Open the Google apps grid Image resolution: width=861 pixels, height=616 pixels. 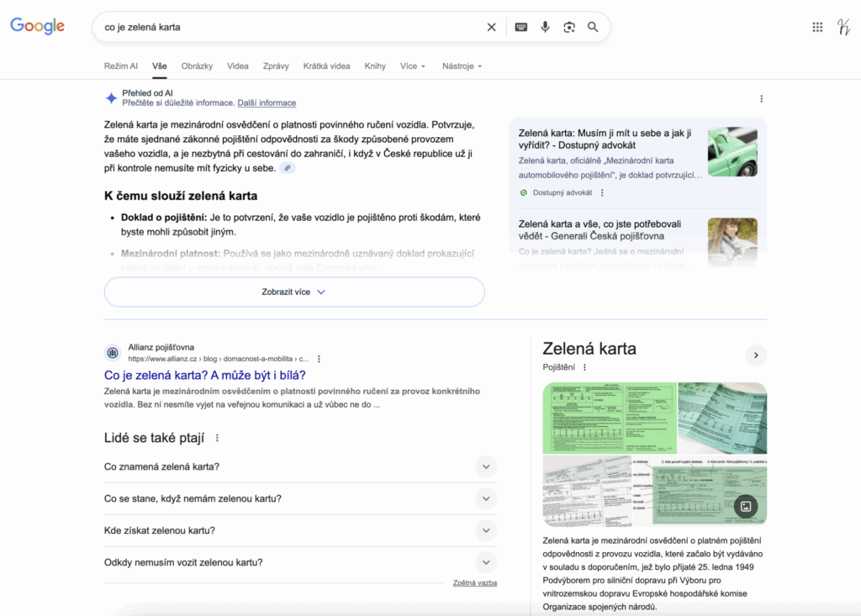point(817,27)
